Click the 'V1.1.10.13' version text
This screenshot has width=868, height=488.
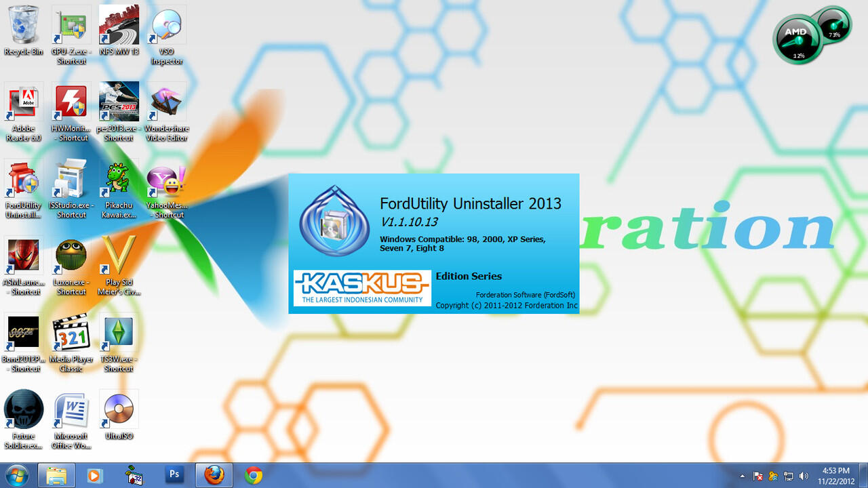coord(409,222)
